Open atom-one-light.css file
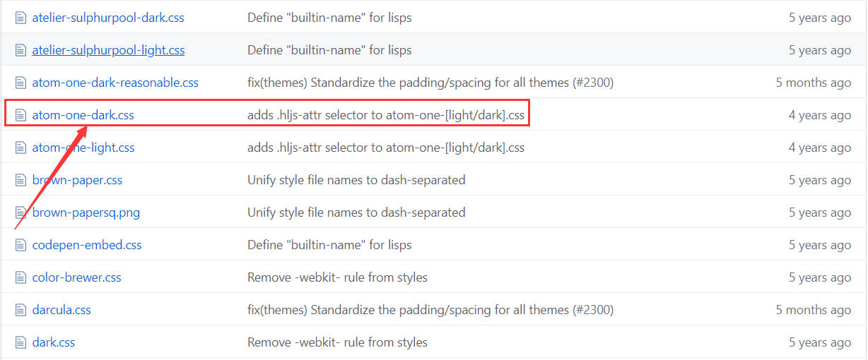This screenshot has height=360, width=868. click(x=83, y=148)
